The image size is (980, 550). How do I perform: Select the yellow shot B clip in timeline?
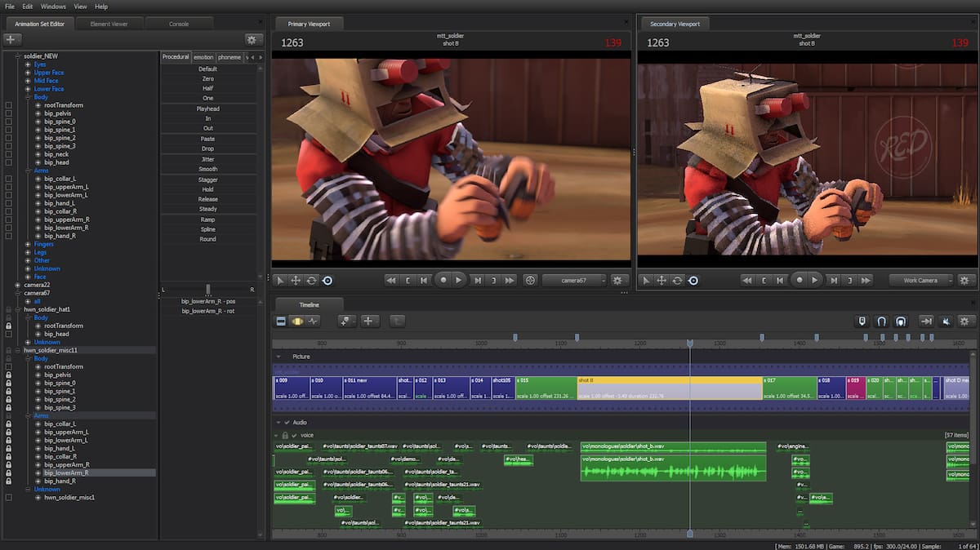tap(669, 388)
